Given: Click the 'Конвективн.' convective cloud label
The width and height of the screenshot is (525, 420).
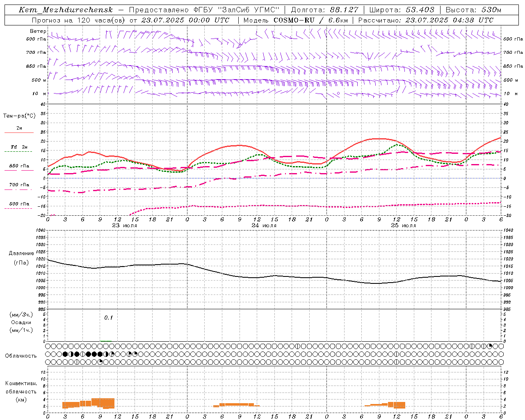Looking at the screenshot, I should 21,383.
